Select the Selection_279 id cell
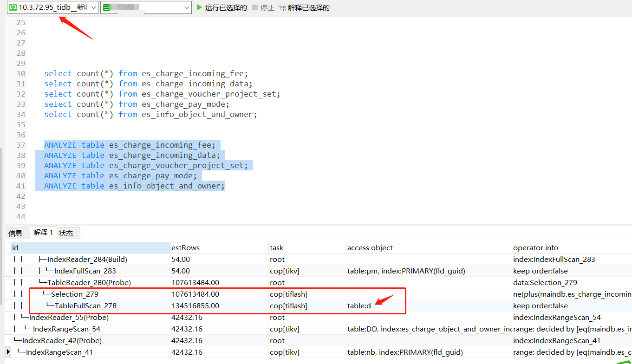Viewport: 632px width, 364px height. [x=91, y=294]
